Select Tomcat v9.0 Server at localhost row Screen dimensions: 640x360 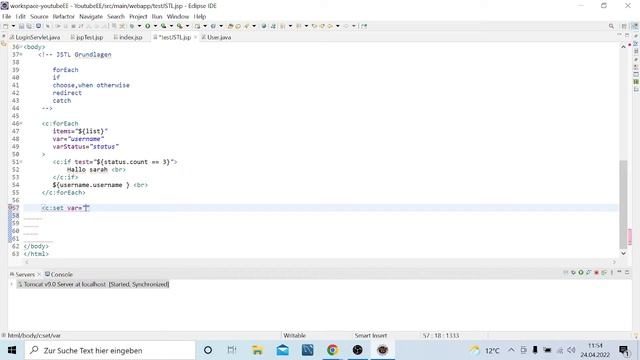[93, 284]
